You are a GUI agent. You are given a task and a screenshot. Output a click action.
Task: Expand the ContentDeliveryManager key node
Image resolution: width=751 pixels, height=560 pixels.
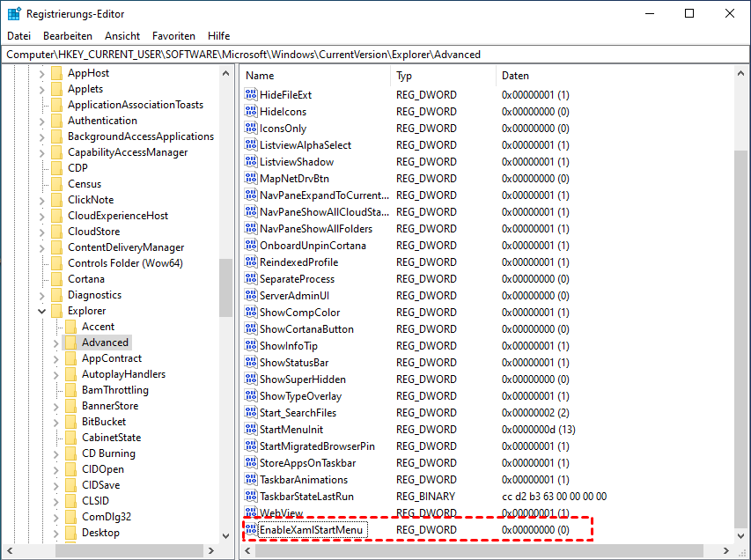41,247
